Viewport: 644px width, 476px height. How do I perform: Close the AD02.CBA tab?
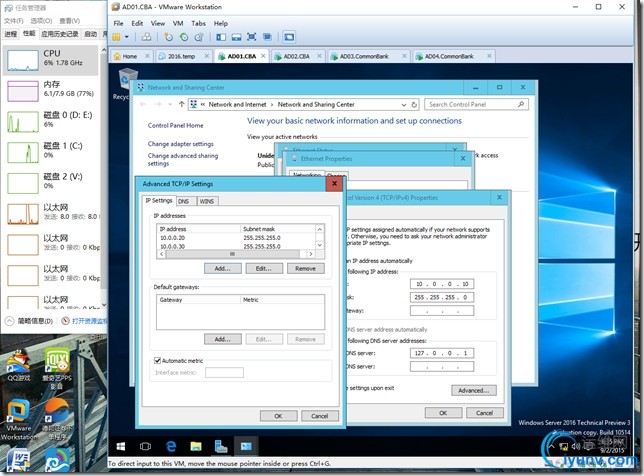(x=319, y=56)
